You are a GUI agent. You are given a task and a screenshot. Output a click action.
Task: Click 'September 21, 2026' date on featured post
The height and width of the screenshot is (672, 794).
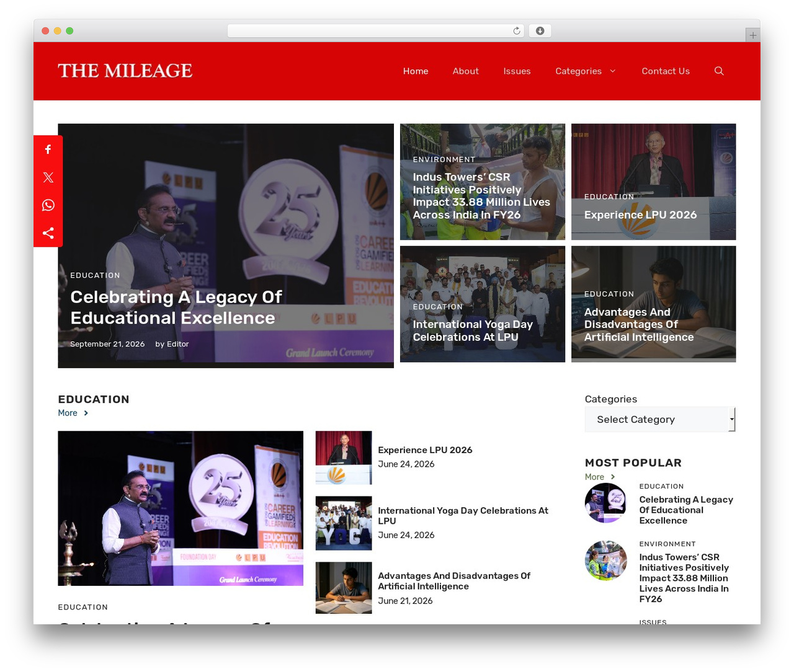tap(107, 344)
